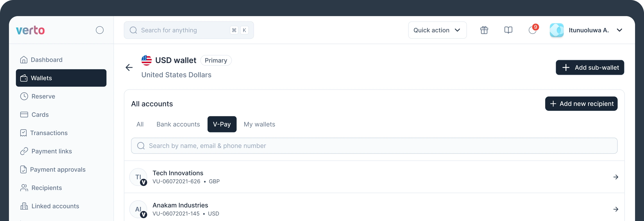Click the command-key shortcut badge

tap(234, 30)
